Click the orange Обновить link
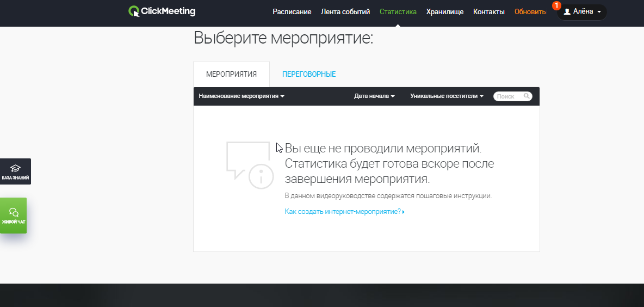 click(x=530, y=12)
